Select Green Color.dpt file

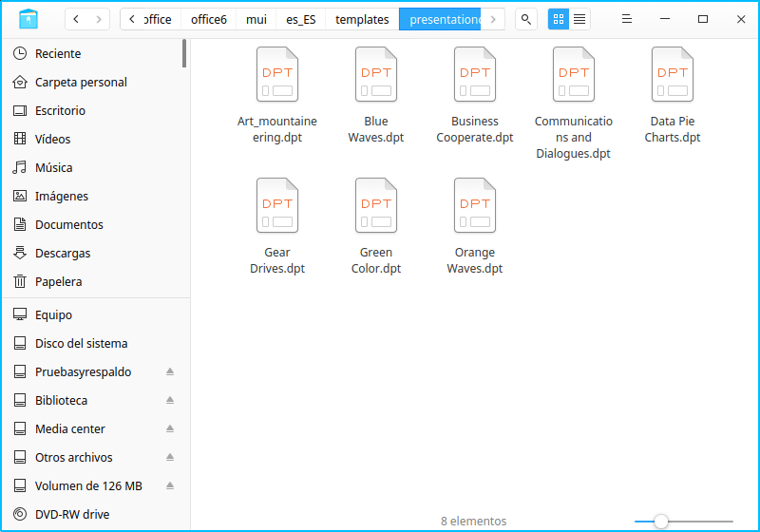376,226
